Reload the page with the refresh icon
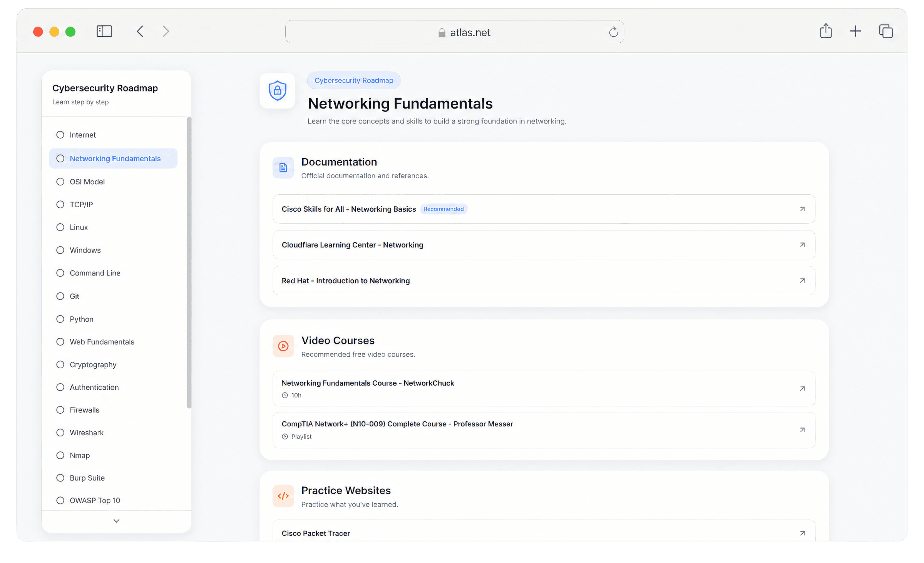 tap(613, 32)
